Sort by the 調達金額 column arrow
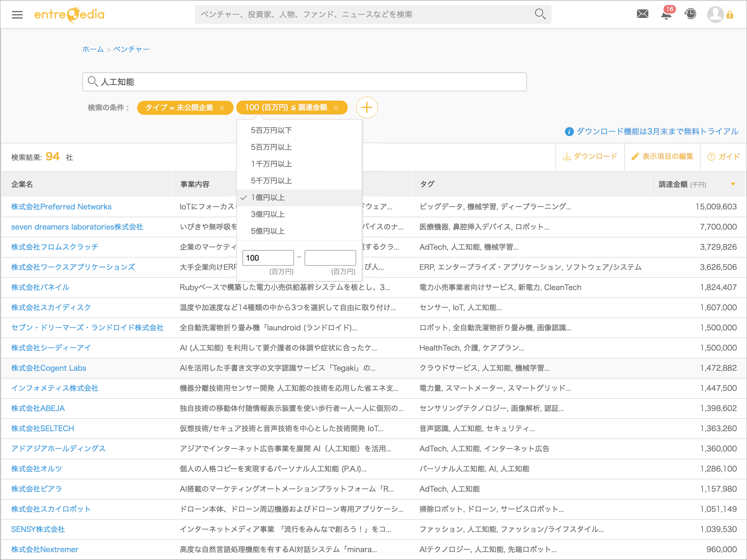Screen dimensions: 747x560 [x=733, y=184]
